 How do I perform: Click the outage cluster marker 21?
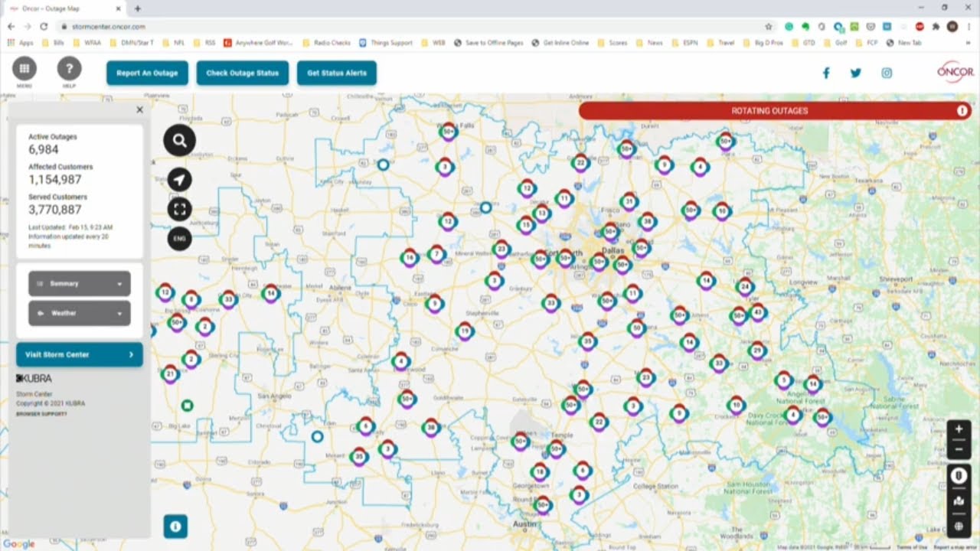(170, 374)
